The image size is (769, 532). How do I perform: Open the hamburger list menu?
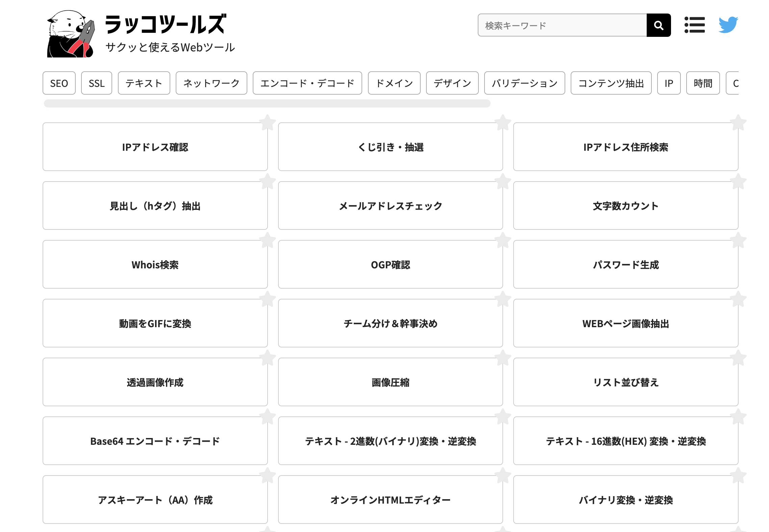694,25
